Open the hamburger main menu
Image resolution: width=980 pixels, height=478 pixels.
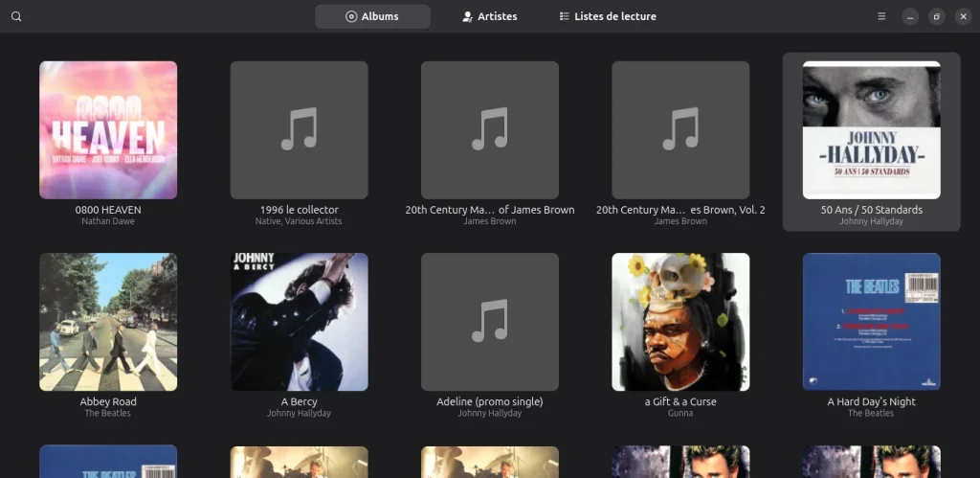pyautogui.click(x=881, y=16)
